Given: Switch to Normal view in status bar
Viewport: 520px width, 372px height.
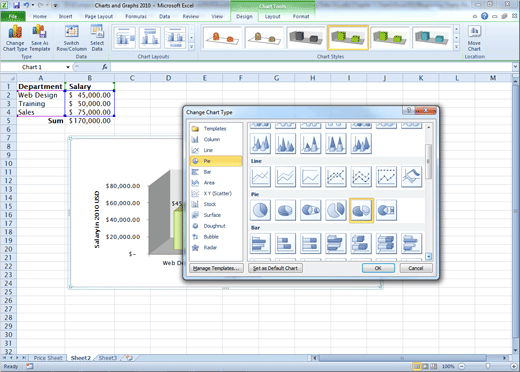Looking at the screenshot, I should [x=417, y=366].
